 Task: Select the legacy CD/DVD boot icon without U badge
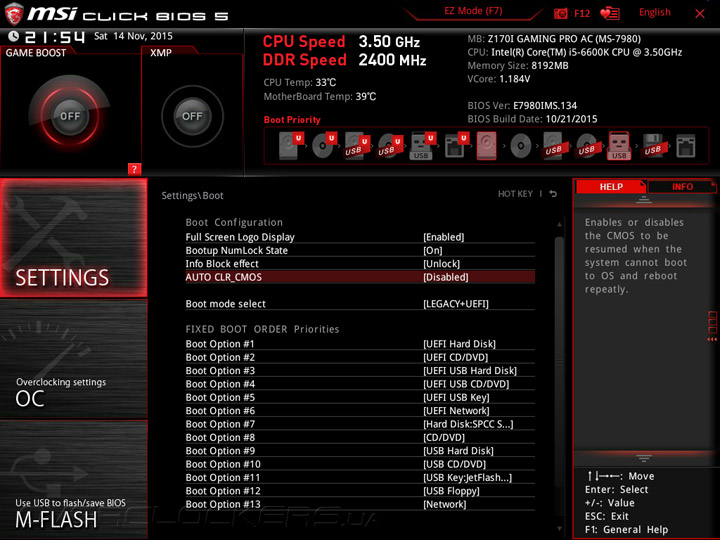[521, 146]
